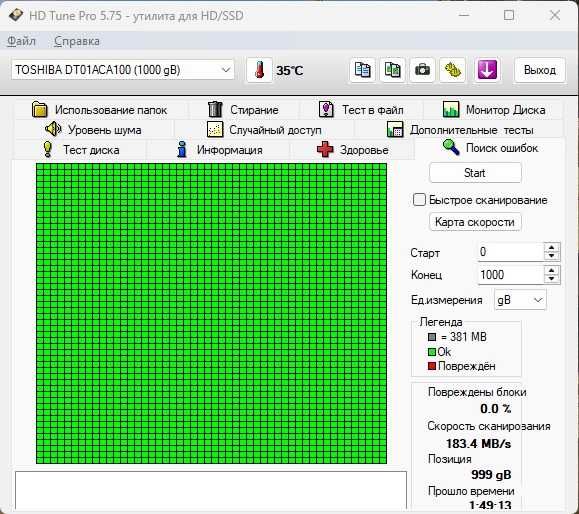Switch to the Здоровье tab

(x=352, y=150)
